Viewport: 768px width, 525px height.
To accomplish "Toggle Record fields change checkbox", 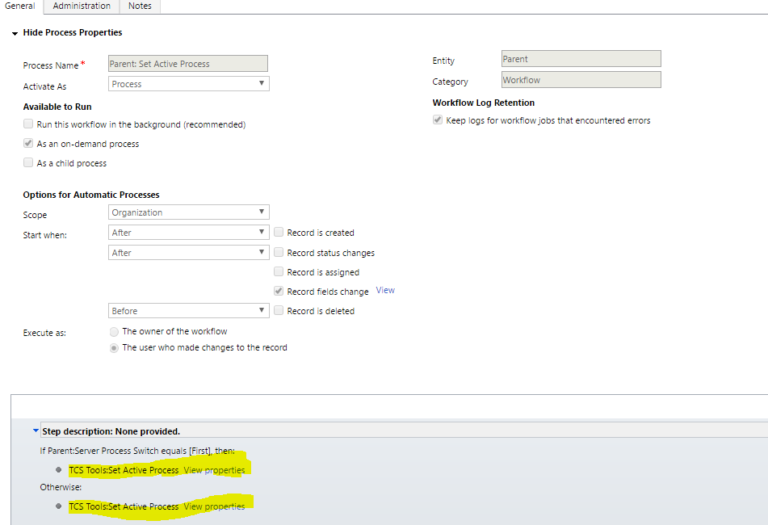I will 279,291.
